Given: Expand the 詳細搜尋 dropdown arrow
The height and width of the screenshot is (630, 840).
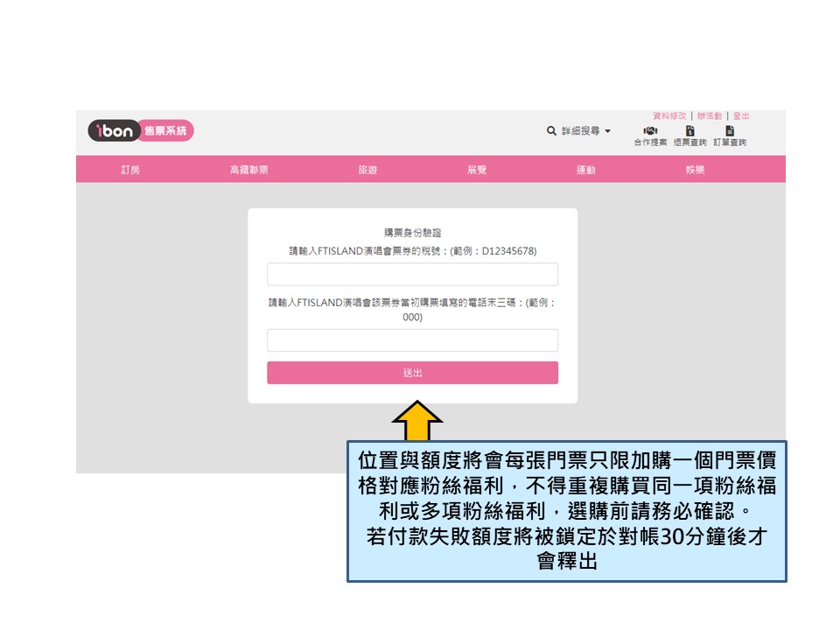Looking at the screenshot, I should (607, 131).
